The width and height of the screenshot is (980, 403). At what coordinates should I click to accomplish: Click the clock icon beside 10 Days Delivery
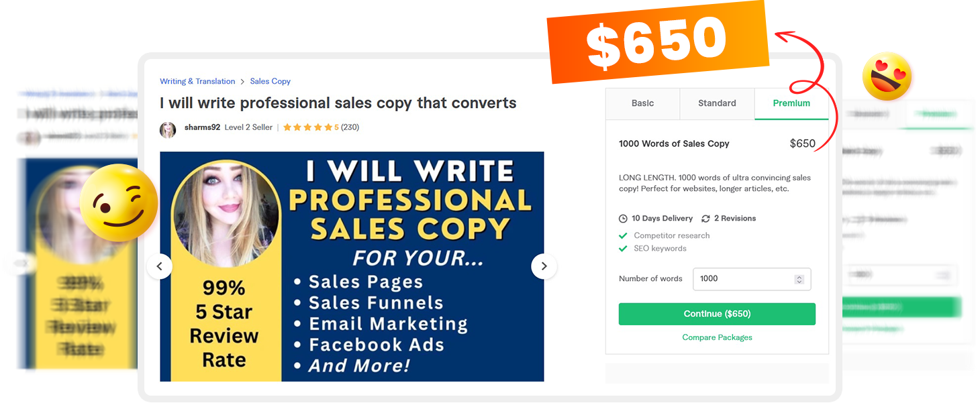point(623,219)
